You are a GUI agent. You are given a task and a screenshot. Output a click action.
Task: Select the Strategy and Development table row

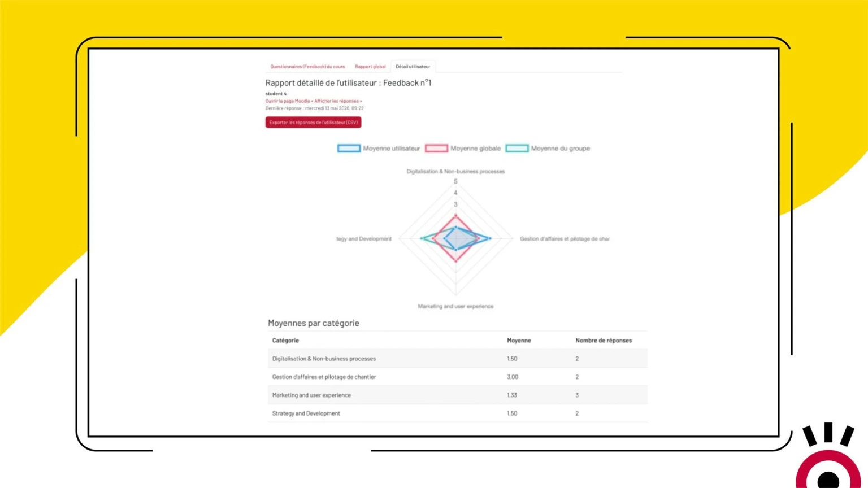[x=458, y=413]
